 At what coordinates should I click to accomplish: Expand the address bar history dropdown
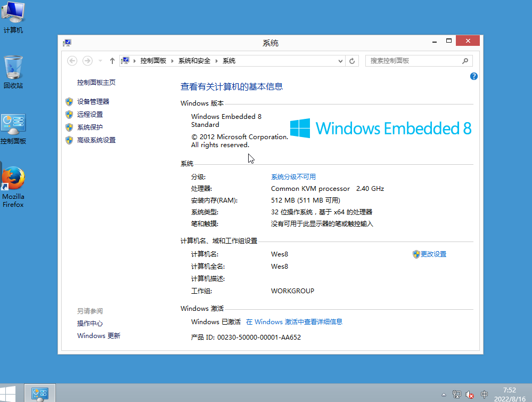tap(340, 61)
